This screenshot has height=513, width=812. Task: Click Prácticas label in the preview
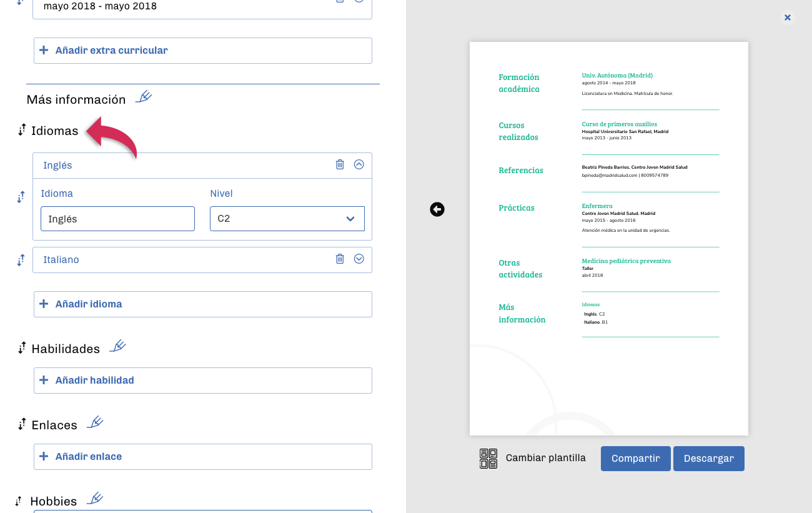click(517, 208)
